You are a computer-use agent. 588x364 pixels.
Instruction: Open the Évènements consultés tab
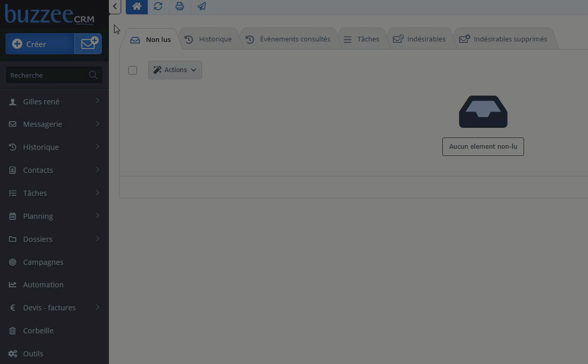(288, 39)
